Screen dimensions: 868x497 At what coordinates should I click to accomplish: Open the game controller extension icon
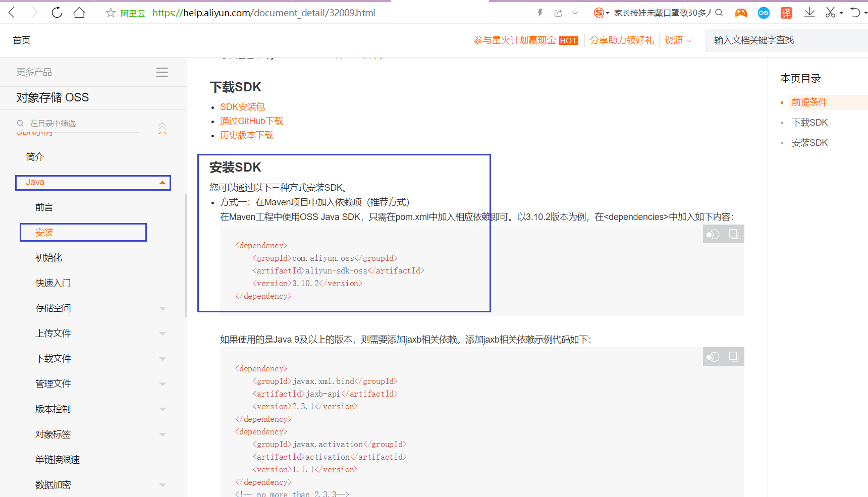pyautogui.click(x=741, y=13)
